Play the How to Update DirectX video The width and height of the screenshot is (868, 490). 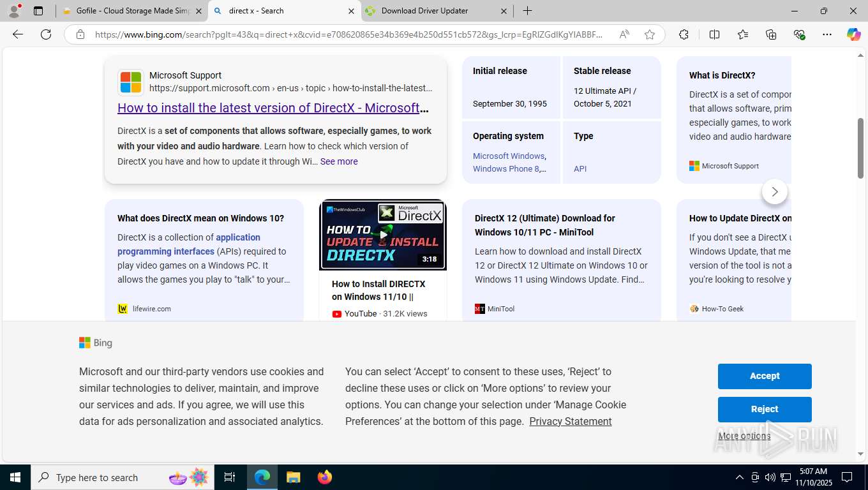[x=383, y=235]
